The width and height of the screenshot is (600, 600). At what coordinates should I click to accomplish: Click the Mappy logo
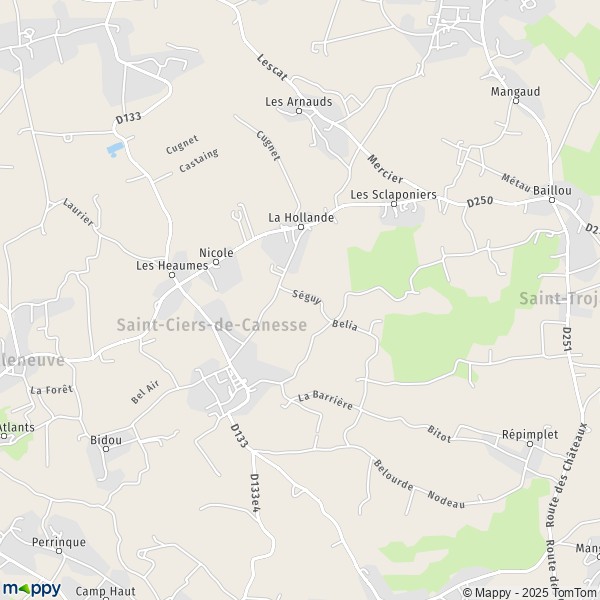point(32,589)
